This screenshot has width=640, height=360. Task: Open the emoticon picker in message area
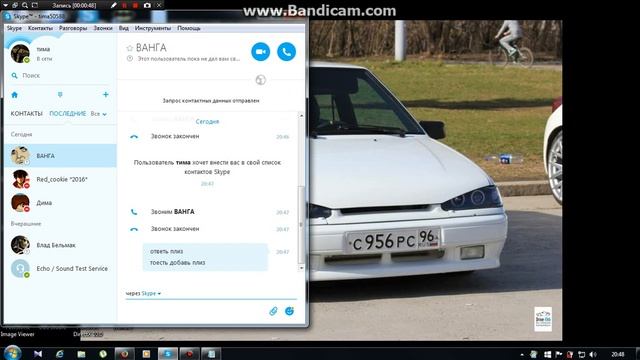[289, 311]
